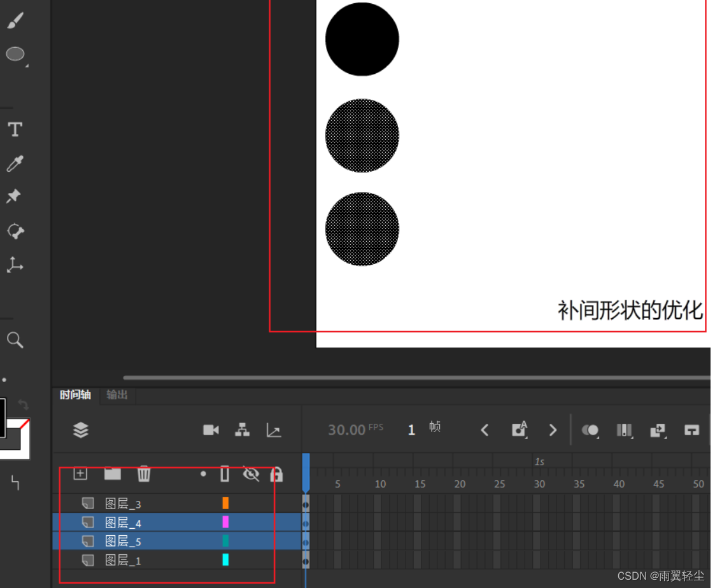Toggle onion skin button

[x=590, y=430]
